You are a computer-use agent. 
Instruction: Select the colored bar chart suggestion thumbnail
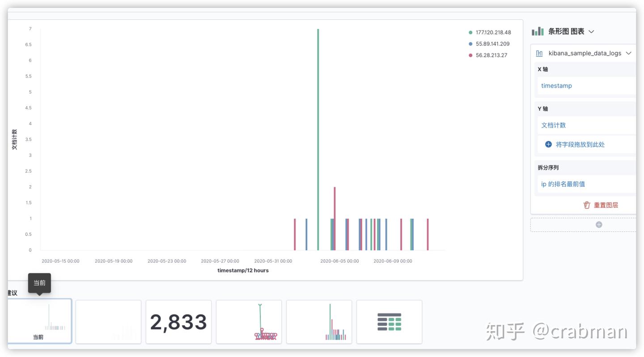click(x=319, y=321)
